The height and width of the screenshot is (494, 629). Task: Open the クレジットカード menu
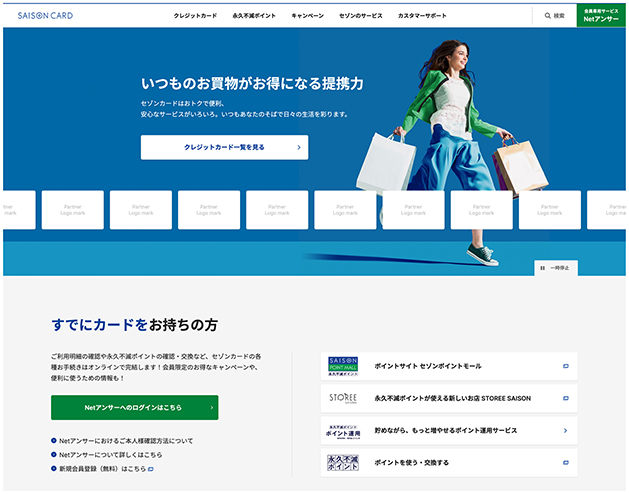(x=195, y=16)
